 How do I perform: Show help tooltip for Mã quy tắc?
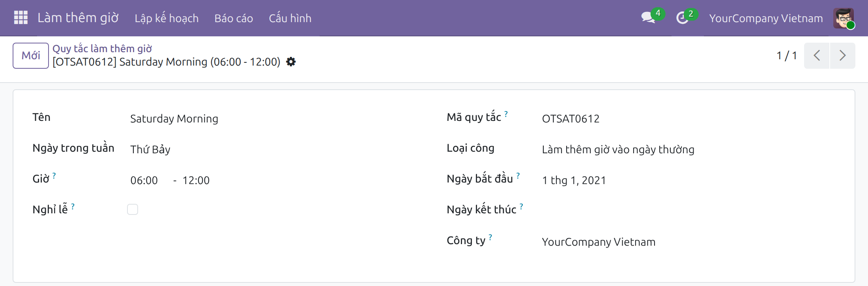tap(506, 114)
